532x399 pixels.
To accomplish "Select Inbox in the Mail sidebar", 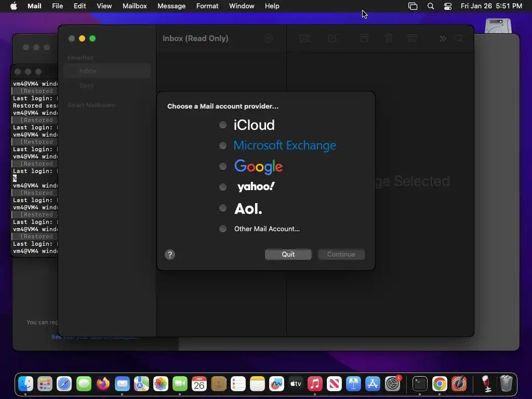I will pos(107,71).
